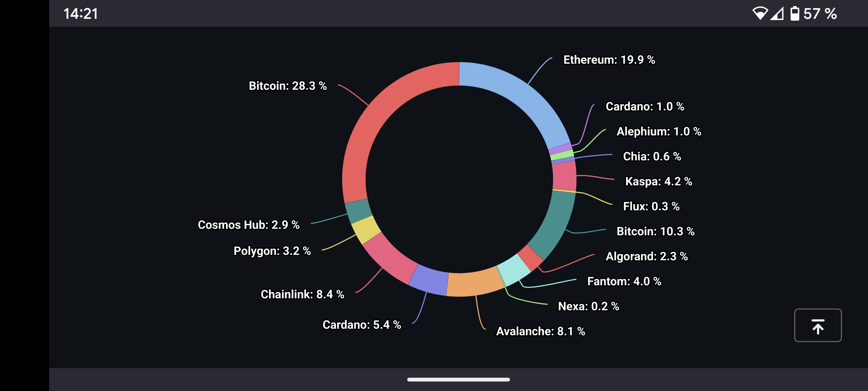
Task: Tap the "Polygon: 3.2 %" label
Action: (272, 251)
